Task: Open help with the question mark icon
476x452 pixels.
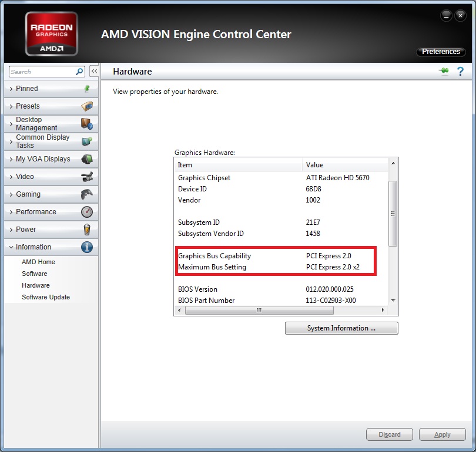Action: [460, 71]
